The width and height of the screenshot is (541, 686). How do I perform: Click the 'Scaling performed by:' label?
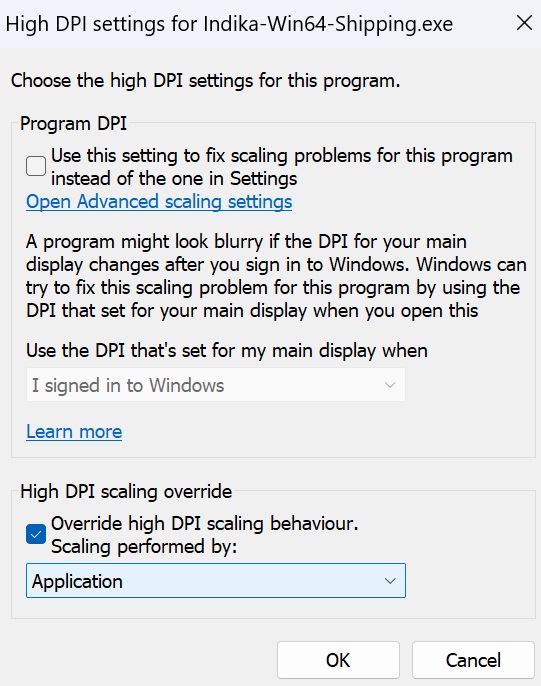144,547
